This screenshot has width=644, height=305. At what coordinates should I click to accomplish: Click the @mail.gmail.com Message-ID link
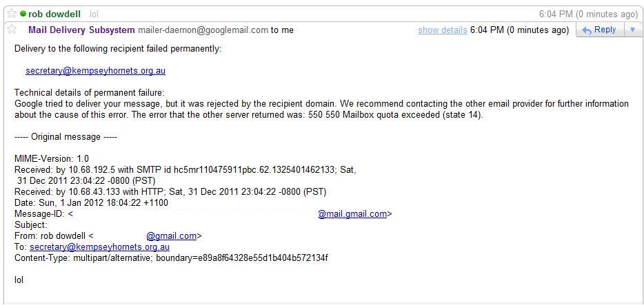(352, 214)
